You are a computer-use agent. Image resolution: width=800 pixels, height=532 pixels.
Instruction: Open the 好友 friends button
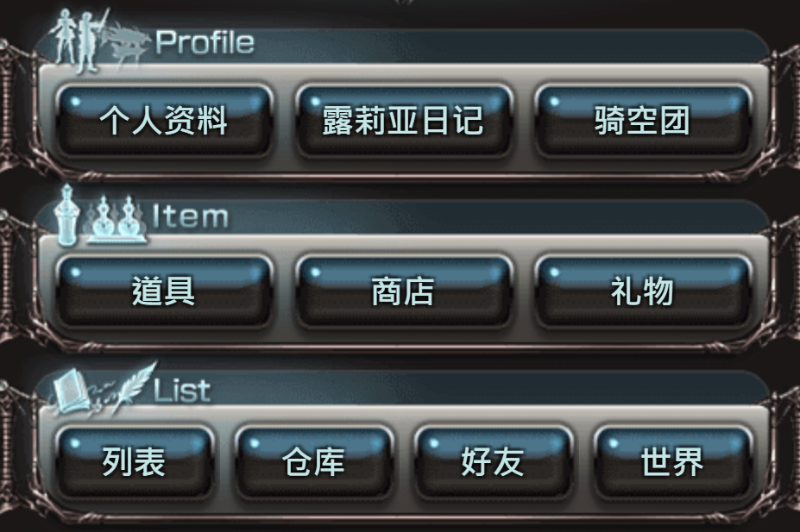[x=493, y=461]
